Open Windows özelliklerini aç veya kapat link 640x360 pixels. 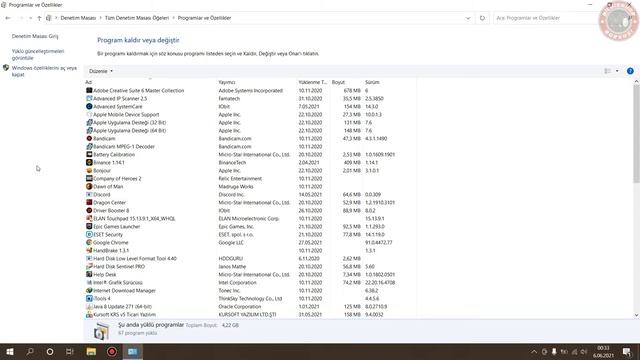click(x=44, y=71)
